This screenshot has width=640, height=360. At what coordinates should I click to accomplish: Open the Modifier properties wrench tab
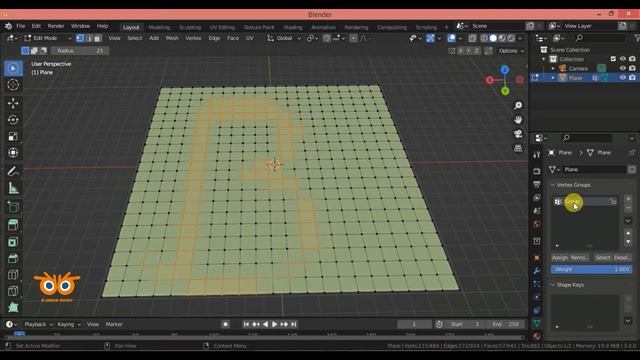[x=537, y=271]
